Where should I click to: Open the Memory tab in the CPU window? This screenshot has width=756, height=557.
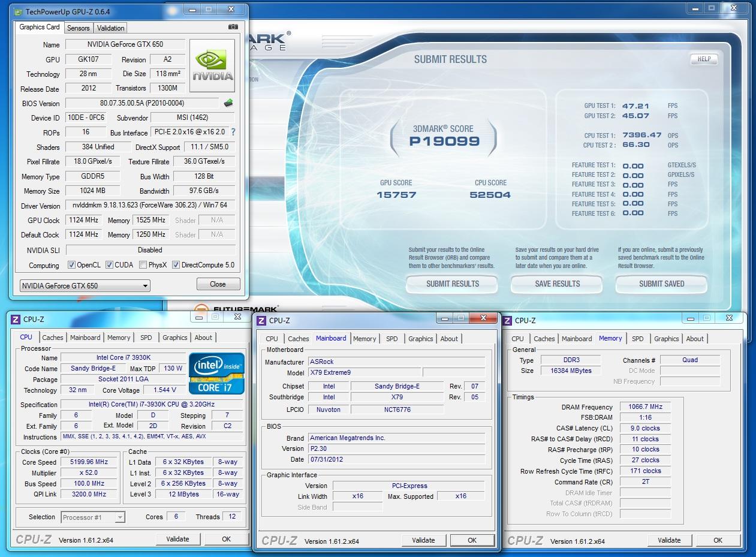pyautogui.click(x=119, y=338)
